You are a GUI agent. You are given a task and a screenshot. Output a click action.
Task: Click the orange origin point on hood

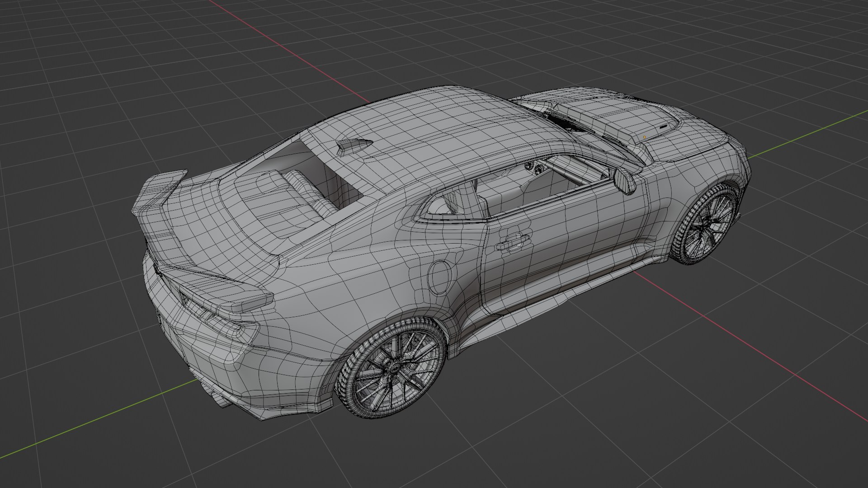click(644, 137)
